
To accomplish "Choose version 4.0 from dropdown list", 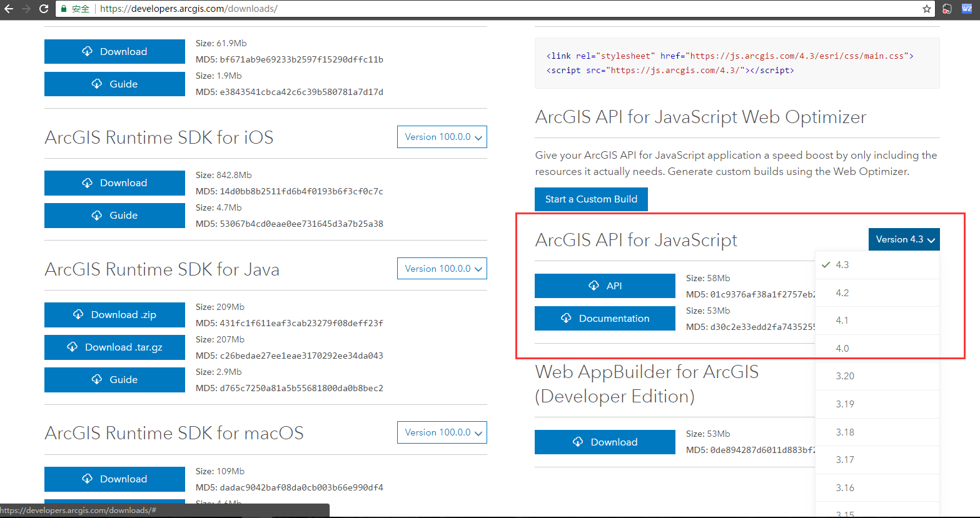I will click(x=877, y=348).
